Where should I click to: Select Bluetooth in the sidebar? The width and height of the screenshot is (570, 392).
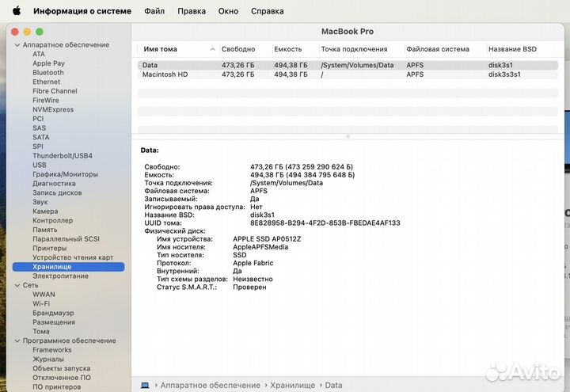48,72
